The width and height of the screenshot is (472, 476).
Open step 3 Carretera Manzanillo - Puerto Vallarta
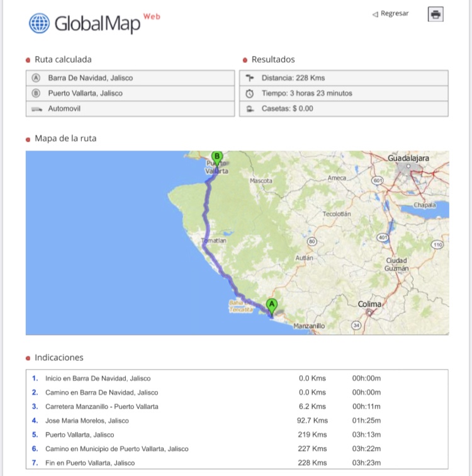click(101, 406)
